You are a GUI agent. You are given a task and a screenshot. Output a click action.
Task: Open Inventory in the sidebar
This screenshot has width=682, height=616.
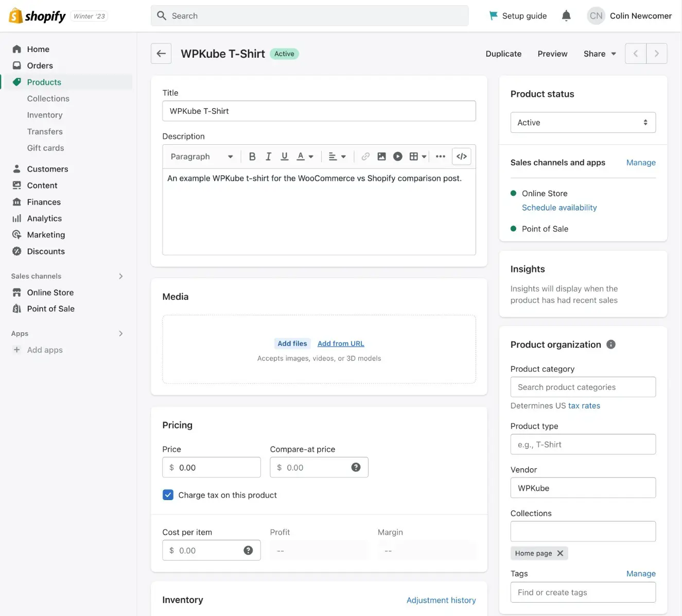45,115
